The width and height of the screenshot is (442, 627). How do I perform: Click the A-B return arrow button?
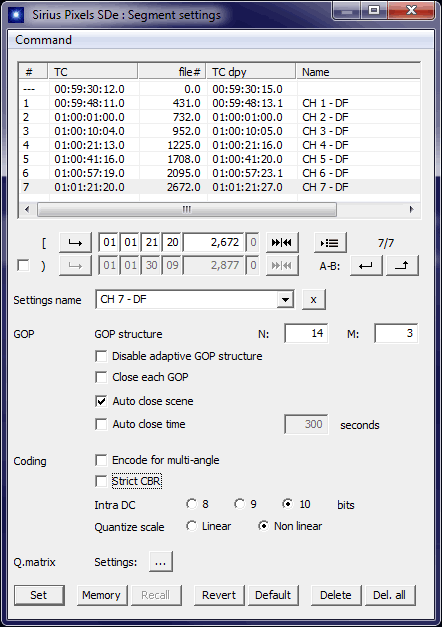(x=366, y=266)
